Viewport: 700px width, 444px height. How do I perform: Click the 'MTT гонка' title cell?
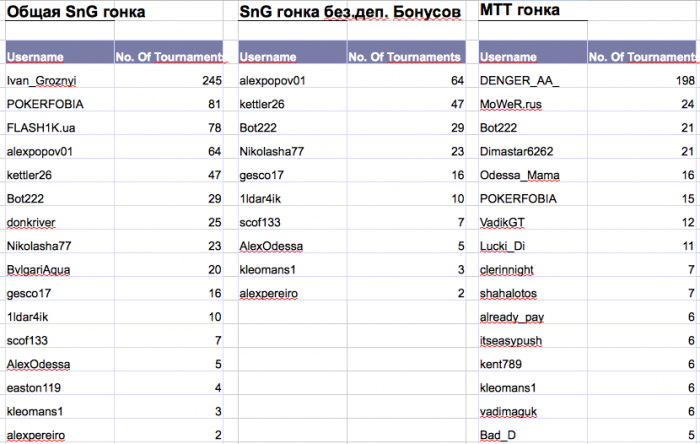pyautogui.click(x=520, y=13)
